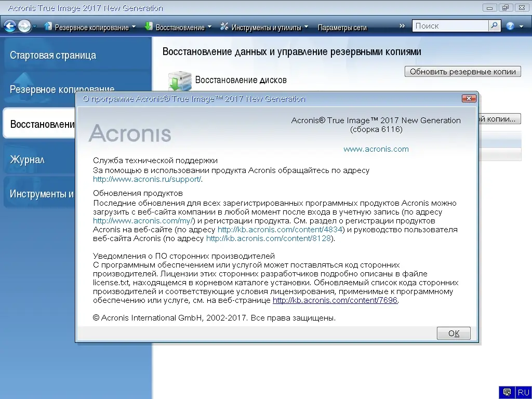Click Уведомления о ПО сторонних производителей heading
Image resolution: width=532 pixels, height=399 pixels.
[x=184, y=256]
